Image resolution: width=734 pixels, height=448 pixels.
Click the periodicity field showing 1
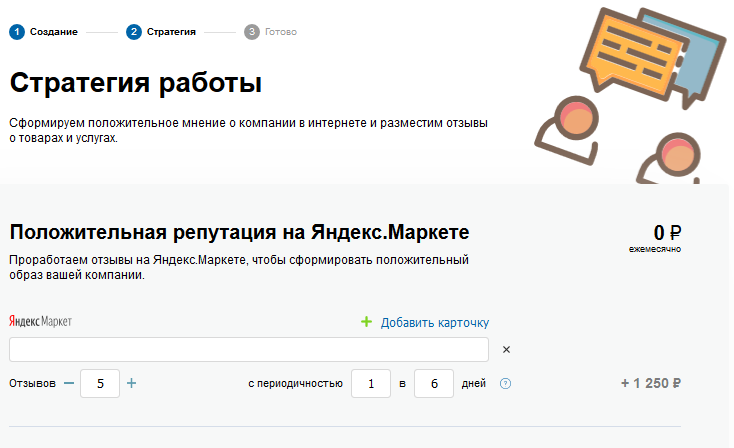tap(371, 383)
